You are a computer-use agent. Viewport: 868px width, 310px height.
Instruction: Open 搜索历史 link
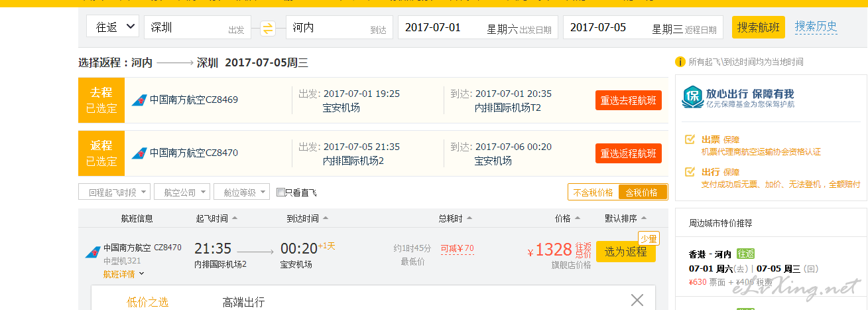tap(816, 27)
